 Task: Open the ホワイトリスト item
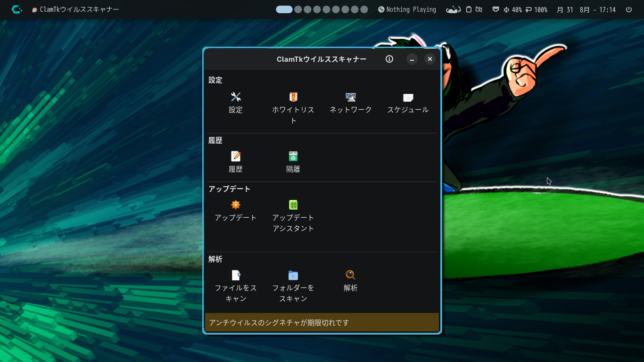point(293,108)
